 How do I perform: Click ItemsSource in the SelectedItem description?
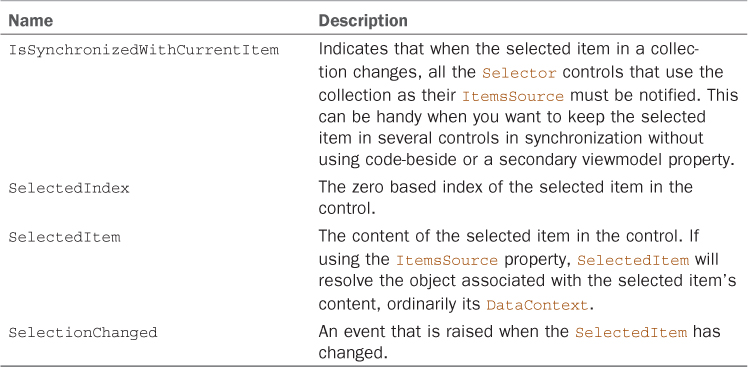(447, 261)
